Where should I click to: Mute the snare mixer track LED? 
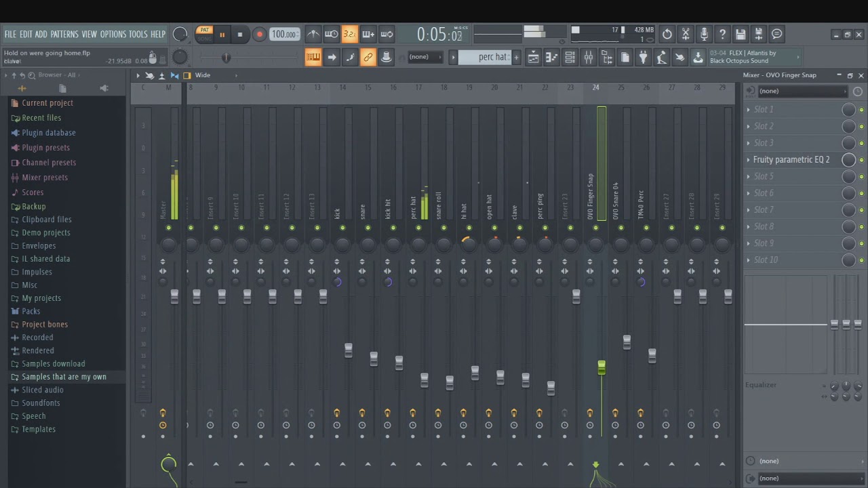coord(368,228)
